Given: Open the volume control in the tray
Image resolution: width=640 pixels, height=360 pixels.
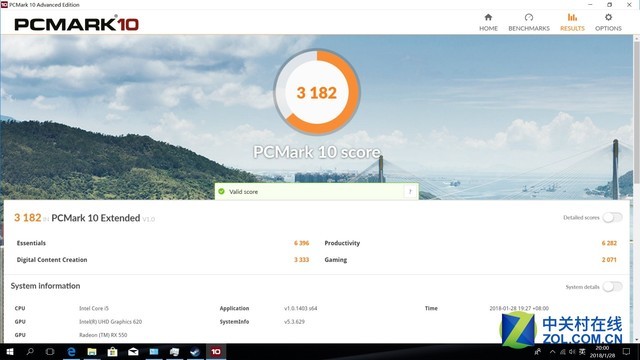Looking at the screenshot, I should tap(572, 351).
